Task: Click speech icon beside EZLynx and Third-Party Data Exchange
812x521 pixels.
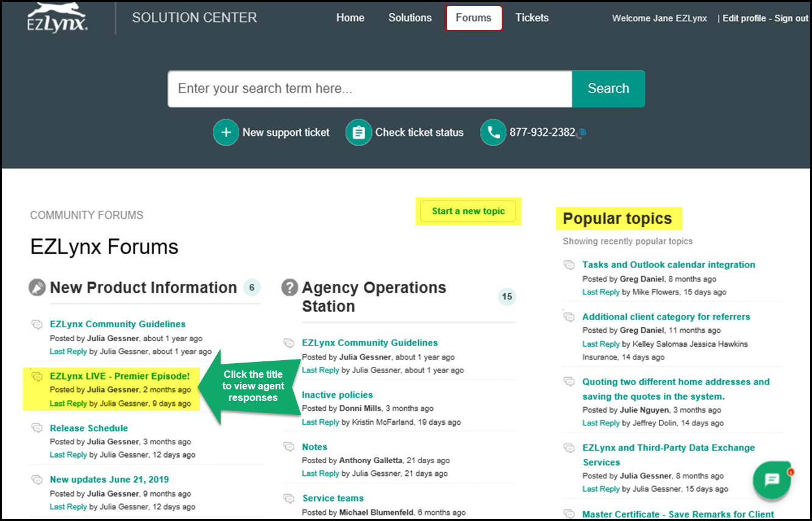Action: (x=569, y=448)
